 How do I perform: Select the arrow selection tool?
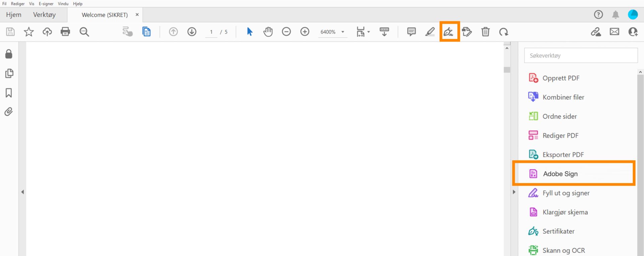250,32
